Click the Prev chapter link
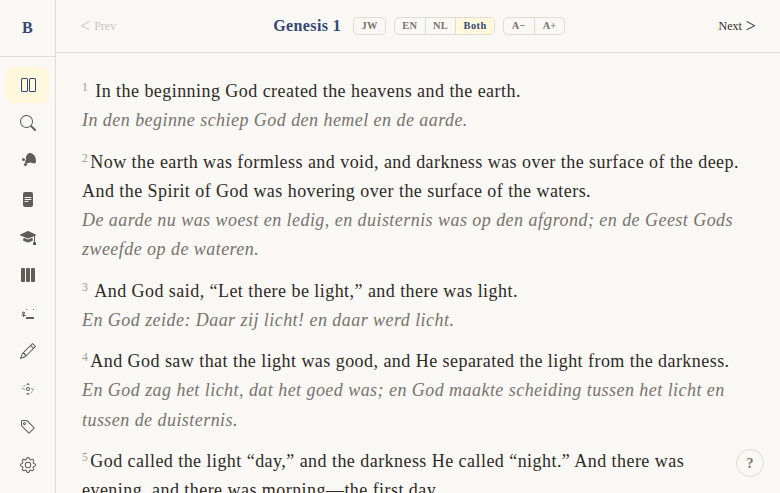Screen dimensions: 780x493 pyautogui.click(x=98, y=26)
